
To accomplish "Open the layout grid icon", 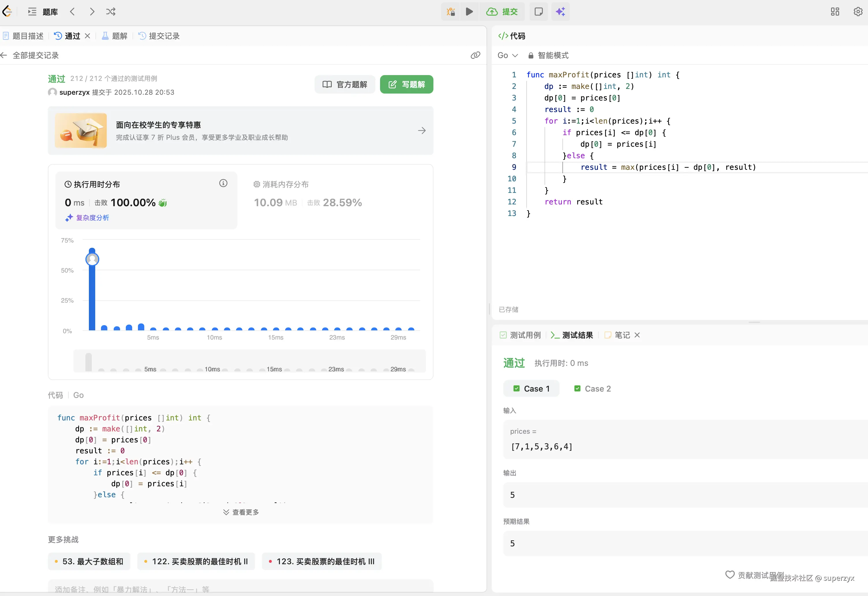I will point(835,12).
